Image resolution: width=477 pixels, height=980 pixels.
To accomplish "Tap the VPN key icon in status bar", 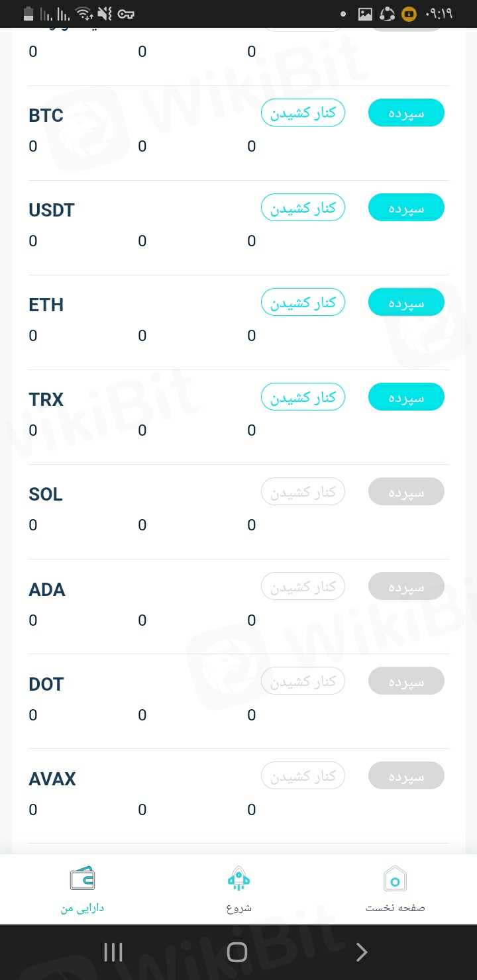I will [x=125, y=13].
